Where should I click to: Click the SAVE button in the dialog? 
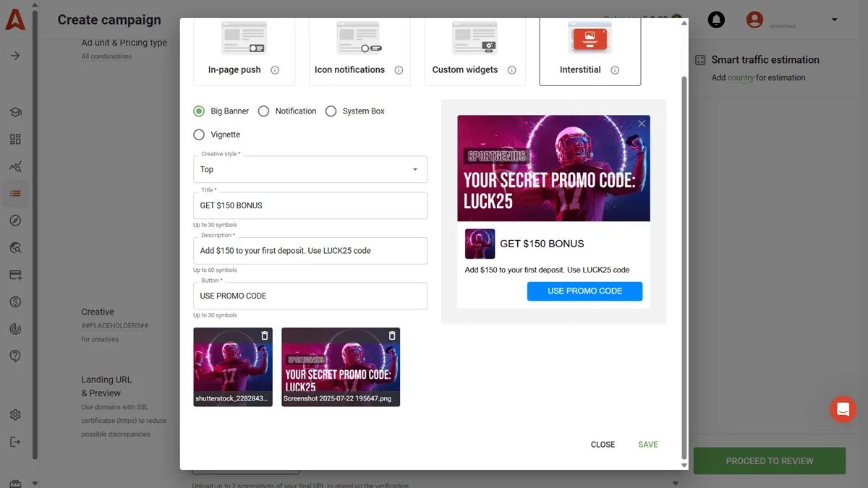tap(647, 444)
